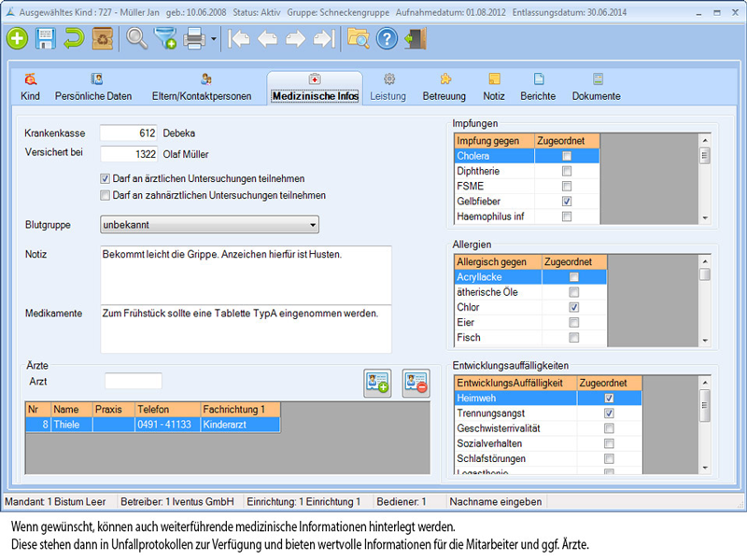Screen dimensions: 747x560
Task: Click the add doctor icon button
Action: pyautogui.click(x=377, y=384)
